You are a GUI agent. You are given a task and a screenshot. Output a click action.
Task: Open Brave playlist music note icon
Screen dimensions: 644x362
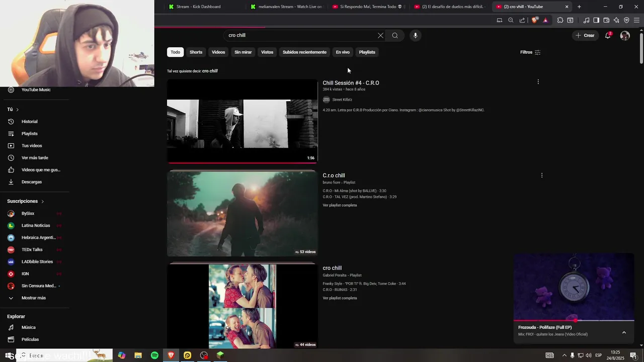[586, 20]
